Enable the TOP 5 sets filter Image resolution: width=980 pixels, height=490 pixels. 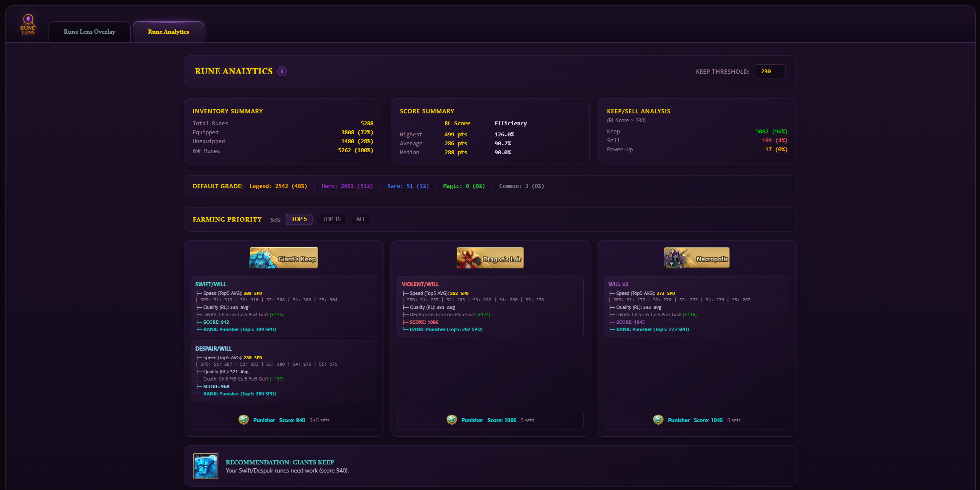pos(299,219)
